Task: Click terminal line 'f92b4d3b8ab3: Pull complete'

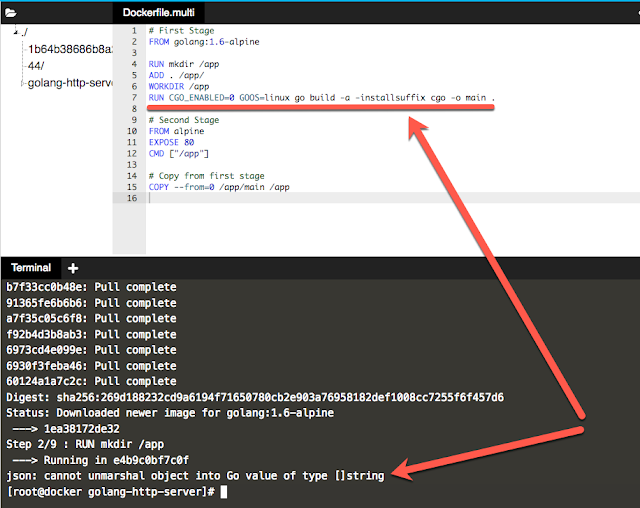Action: (91, 335)
